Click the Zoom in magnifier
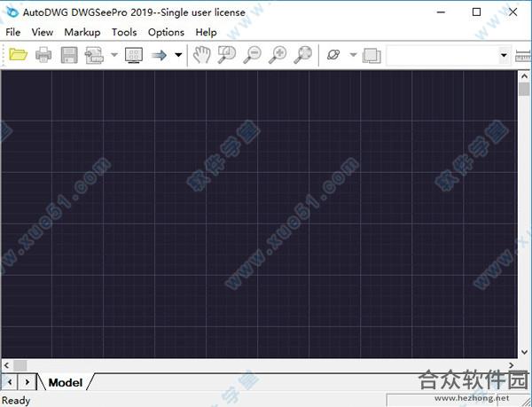The height and width of the screenshot is (407, 532). (x=278, y=55)
